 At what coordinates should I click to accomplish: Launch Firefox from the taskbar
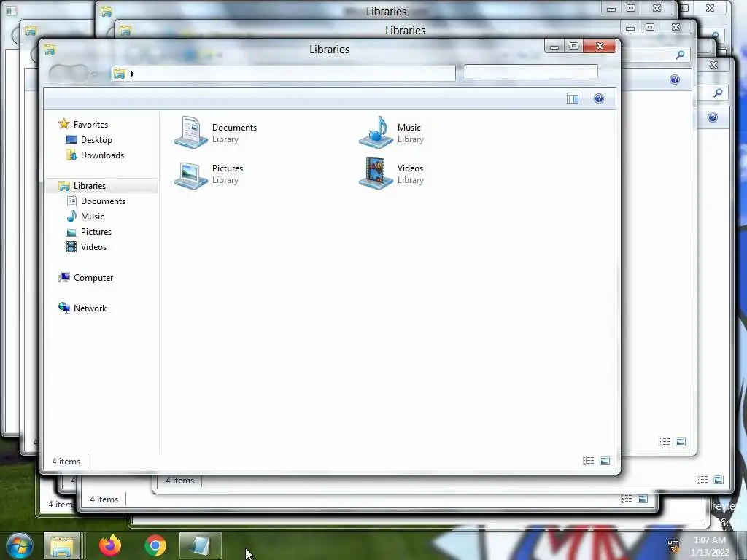[110, 545]
